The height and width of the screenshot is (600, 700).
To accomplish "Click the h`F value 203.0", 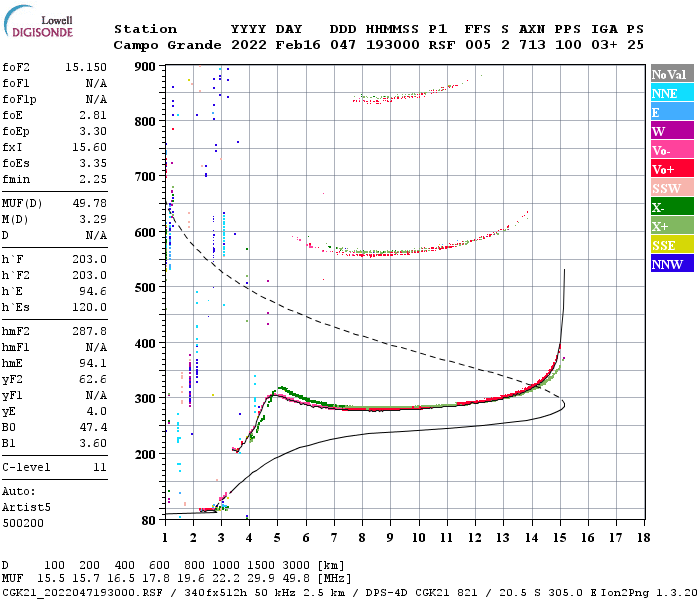I will click(x=89, y=259).
